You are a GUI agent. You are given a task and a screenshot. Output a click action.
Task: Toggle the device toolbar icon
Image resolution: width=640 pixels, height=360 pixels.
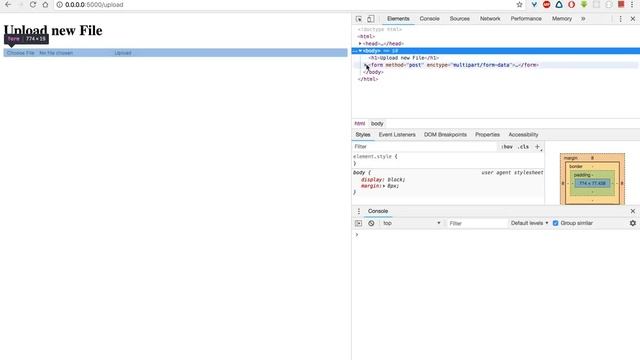(x=371, y=19)
